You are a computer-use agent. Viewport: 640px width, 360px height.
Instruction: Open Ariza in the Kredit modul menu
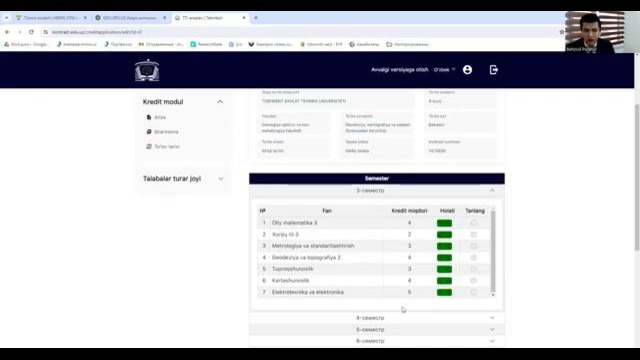[160, 117]
